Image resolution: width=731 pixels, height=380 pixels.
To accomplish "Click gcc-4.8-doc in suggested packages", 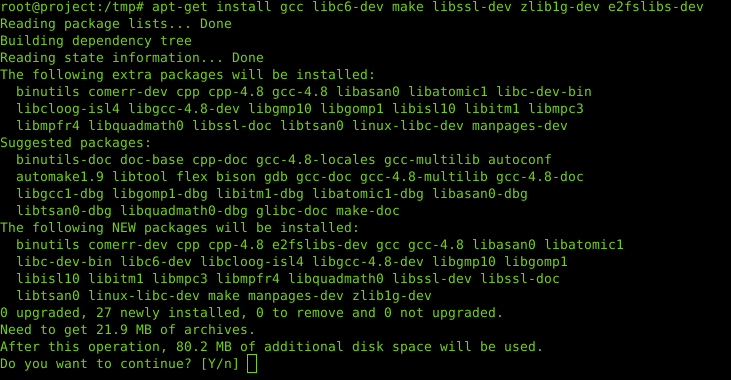I will 539,177.
